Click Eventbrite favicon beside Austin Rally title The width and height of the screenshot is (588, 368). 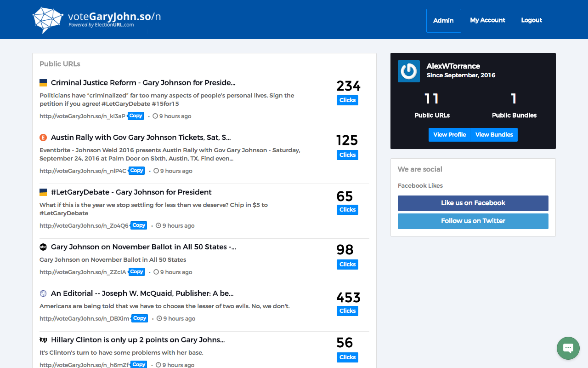pos(43,138)
